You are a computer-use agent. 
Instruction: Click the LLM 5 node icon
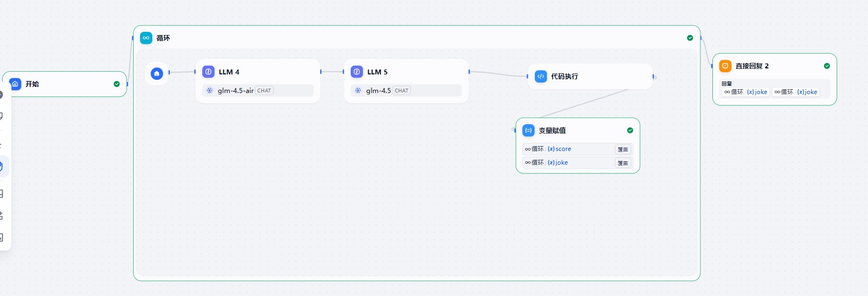click(x=357, y=72)
